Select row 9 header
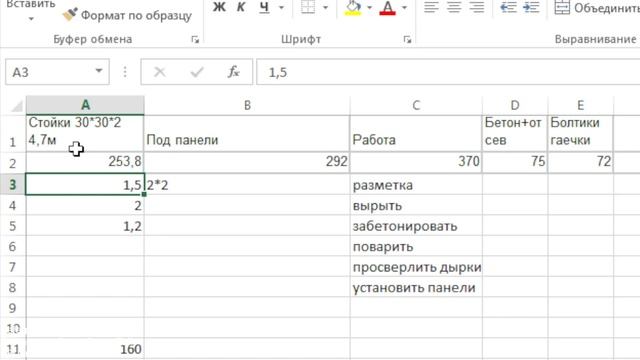 pyautogui.click(x=13, y=307)
